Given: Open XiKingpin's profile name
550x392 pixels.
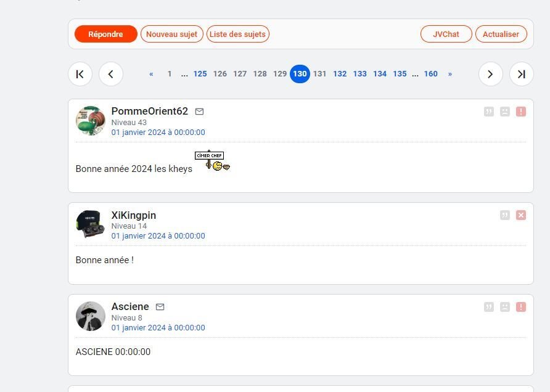Looking at the screenshot, I should 134,215.
